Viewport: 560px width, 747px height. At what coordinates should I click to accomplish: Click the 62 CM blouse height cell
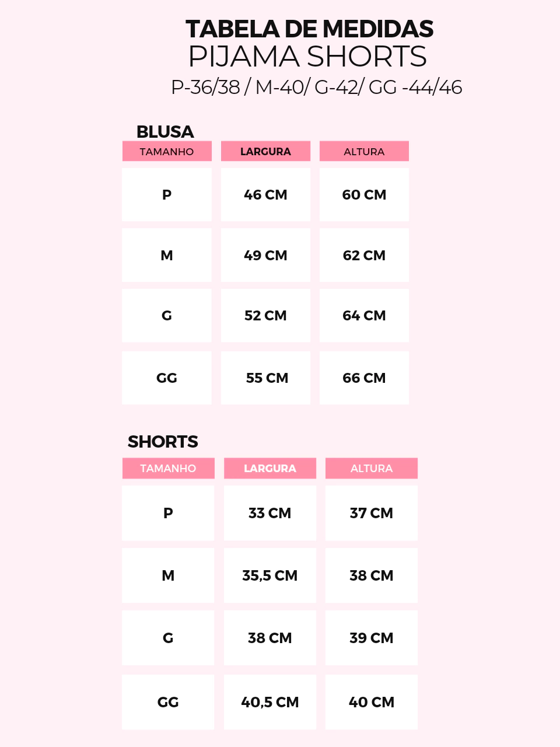(x=364, y=256)
